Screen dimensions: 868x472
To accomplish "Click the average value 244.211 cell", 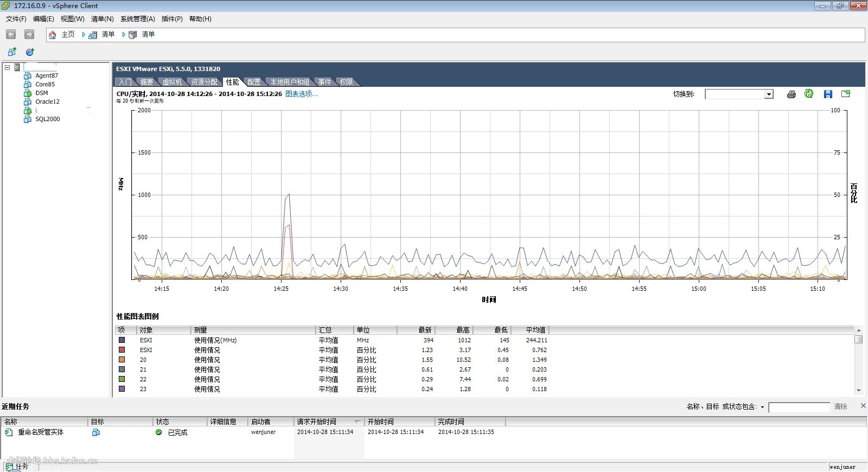I will (x=537, y=340).
